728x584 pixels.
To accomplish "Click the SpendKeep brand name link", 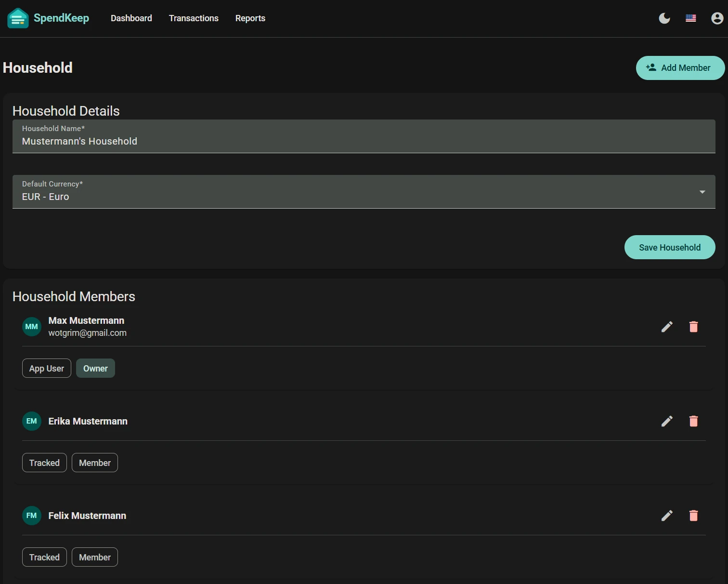I will (x=61, y=18).
